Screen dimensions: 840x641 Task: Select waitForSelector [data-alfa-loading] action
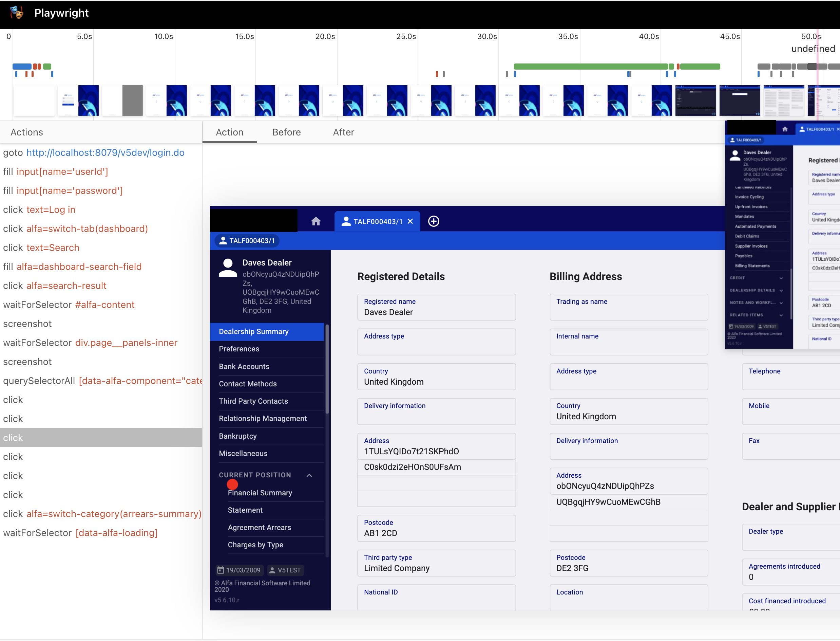[101, 533]
